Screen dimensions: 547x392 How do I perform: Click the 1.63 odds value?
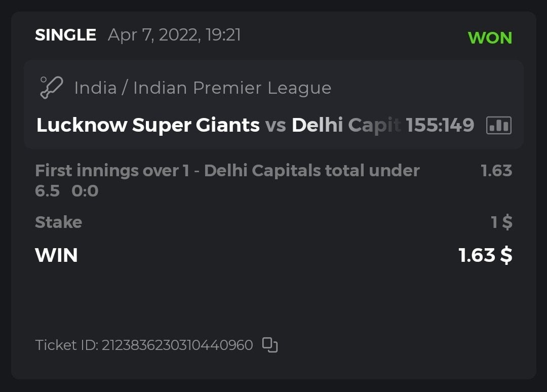[x=496, y=171]
